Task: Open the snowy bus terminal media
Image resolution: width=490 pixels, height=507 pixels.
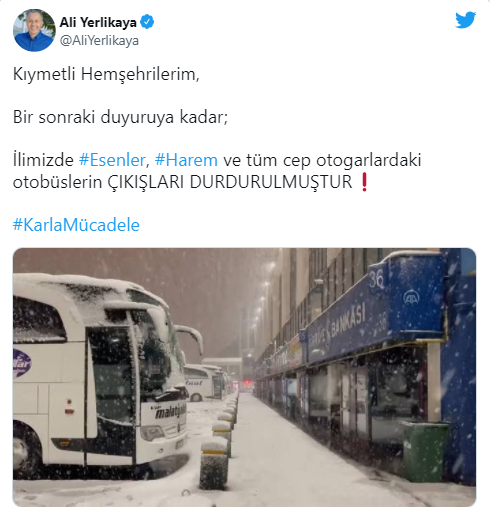Action: [244, 377]
